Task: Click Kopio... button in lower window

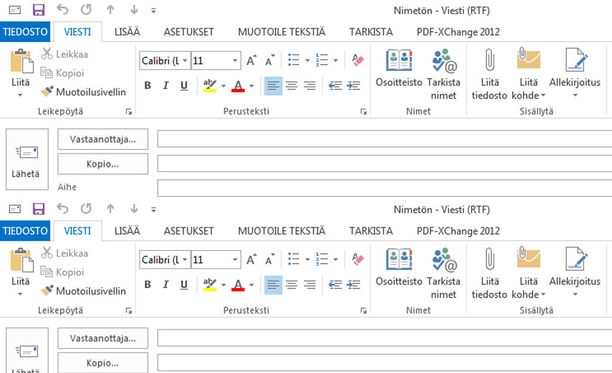Action: (103, 363)
